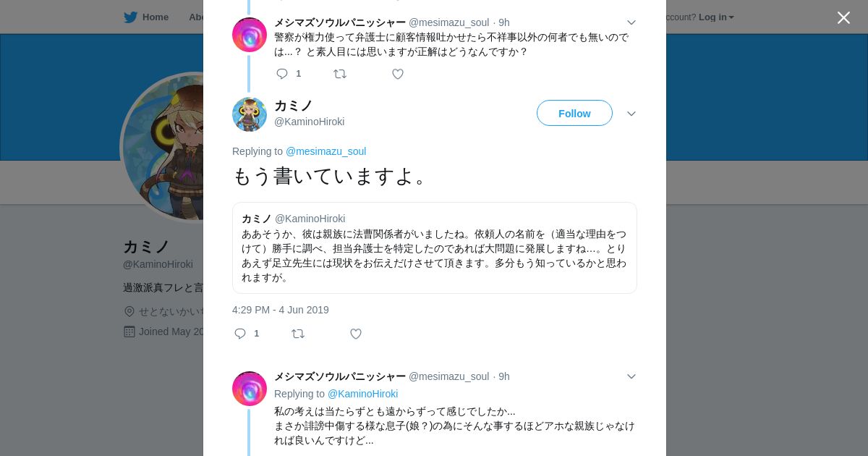Open カミノ's avatar in main tweet
This screenshot has width=868, height=456.
[250, 114]
